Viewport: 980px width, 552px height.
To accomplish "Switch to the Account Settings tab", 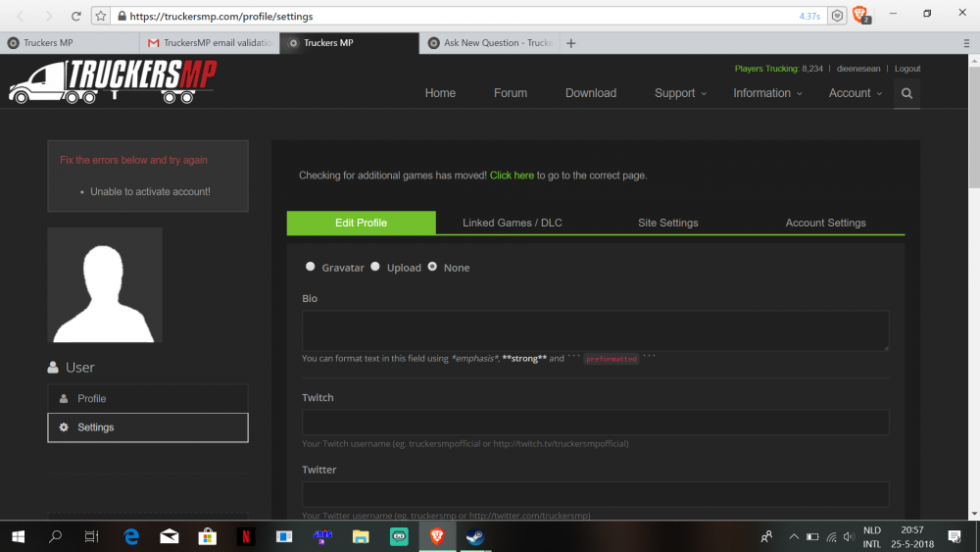I will (x=825, y=223).
